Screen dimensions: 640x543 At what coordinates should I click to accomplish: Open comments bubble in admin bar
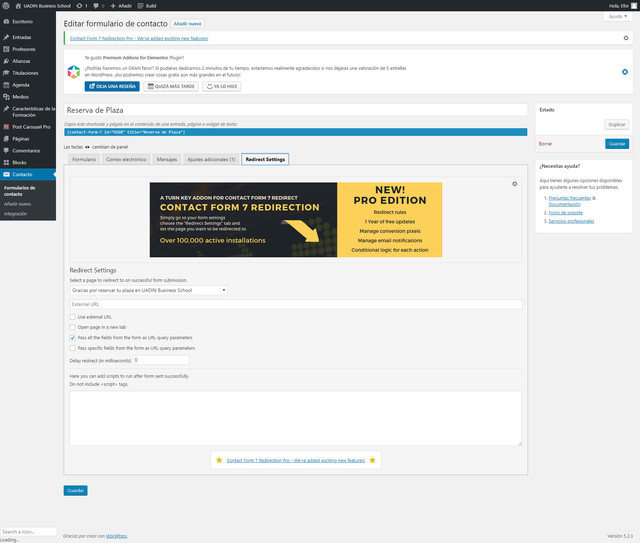click(98, 6)
